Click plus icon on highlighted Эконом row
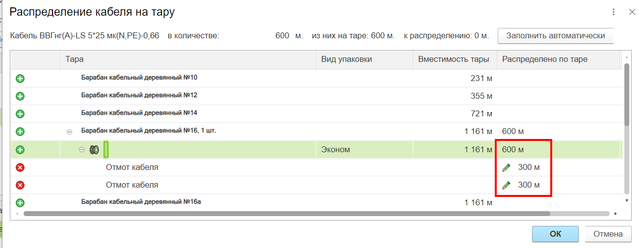The image size is (644, 248). (20, 150)
